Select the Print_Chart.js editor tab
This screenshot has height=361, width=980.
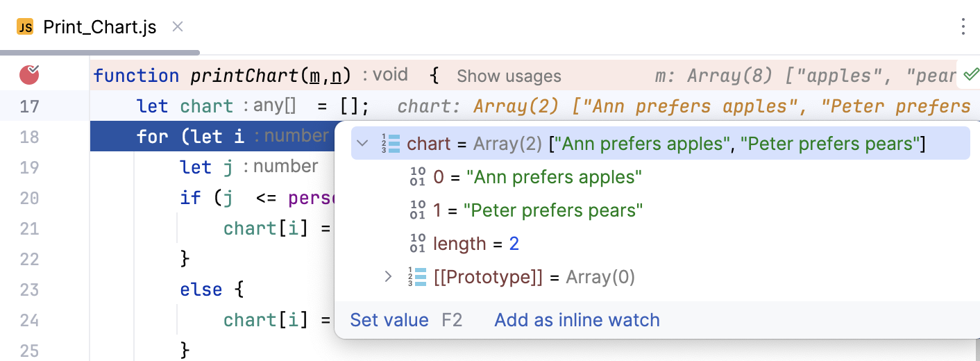[x=99, y=27]
